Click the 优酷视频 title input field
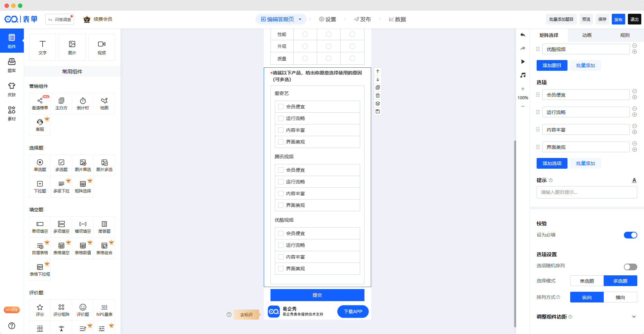Screen dimensions: 644x334 tap(586, 49)
